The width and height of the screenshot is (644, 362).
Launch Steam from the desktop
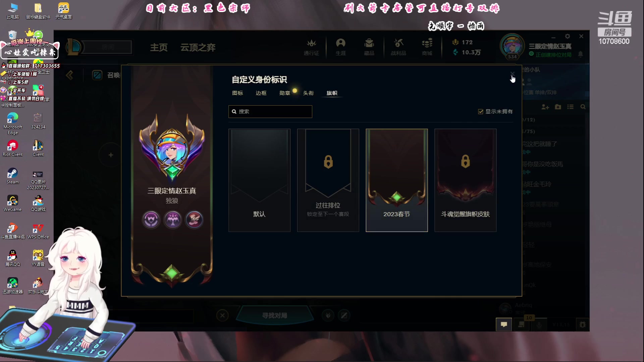coord(13,176)
